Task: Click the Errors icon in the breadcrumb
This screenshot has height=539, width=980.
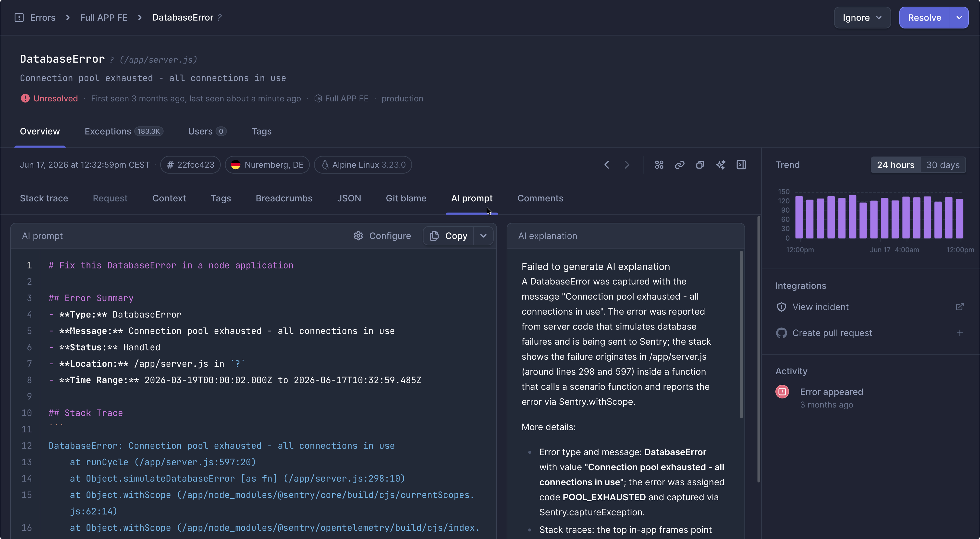Action: (19, 17)
